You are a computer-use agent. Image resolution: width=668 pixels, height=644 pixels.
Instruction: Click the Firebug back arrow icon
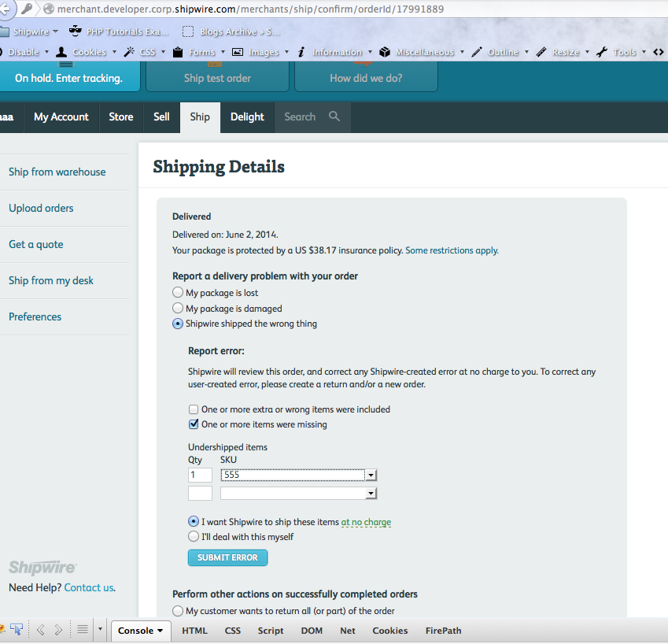click(40, 630)
